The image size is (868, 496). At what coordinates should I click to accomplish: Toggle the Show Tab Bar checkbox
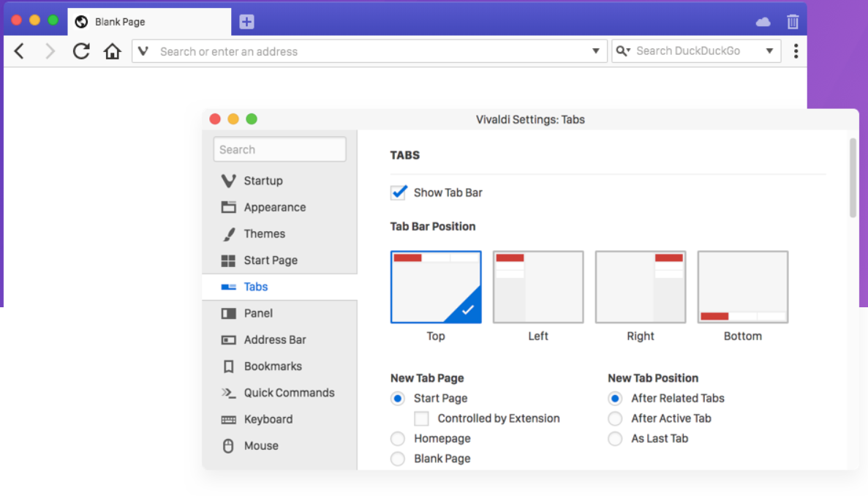point(399,192)
